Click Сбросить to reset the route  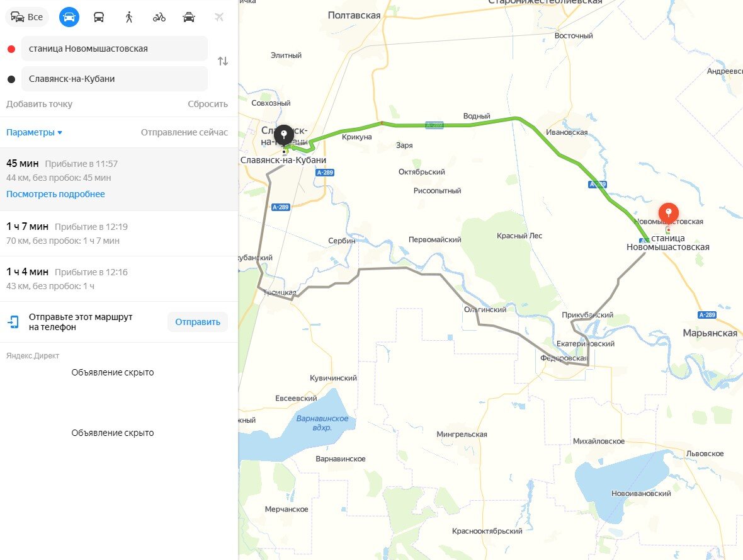(207, 103)
